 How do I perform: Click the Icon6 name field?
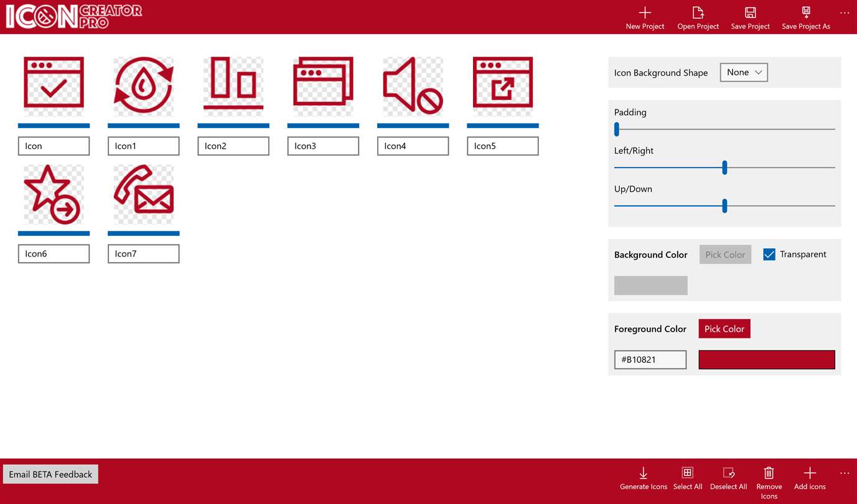pos(54,254)
